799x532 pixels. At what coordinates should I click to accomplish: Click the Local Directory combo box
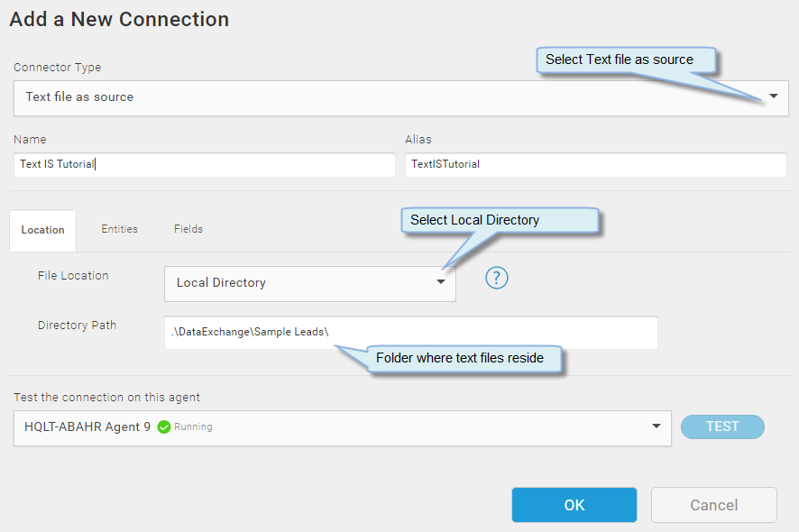click(x=310, y=284)
